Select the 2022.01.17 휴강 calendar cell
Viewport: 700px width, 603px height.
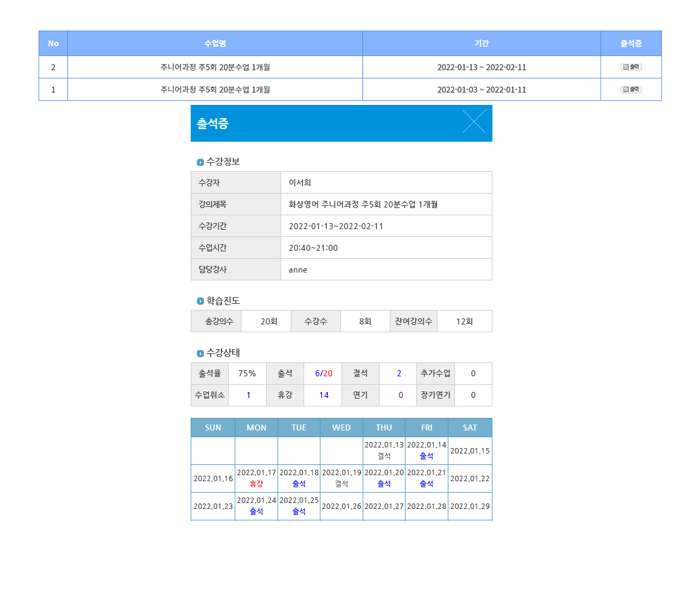256,478
